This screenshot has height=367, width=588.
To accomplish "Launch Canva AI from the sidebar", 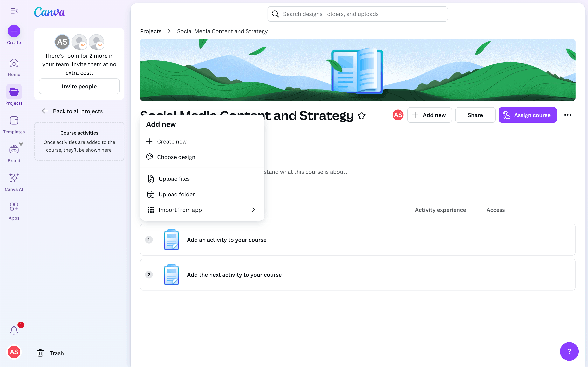I will 14,182.
